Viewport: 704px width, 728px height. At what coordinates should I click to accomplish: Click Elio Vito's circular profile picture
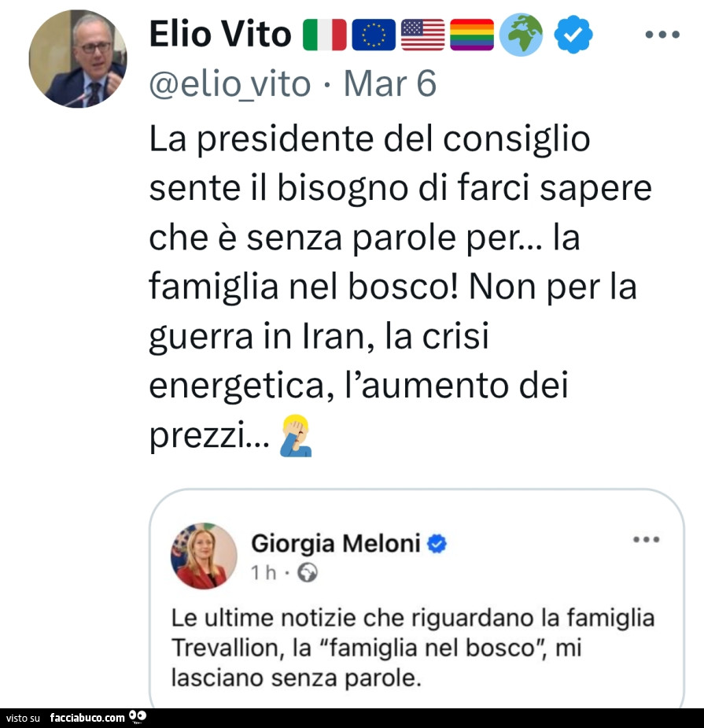pyautogui.click(x=78, y=58)
